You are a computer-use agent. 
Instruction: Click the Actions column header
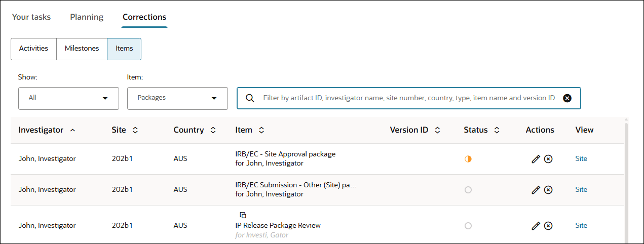tap(540, 130)
